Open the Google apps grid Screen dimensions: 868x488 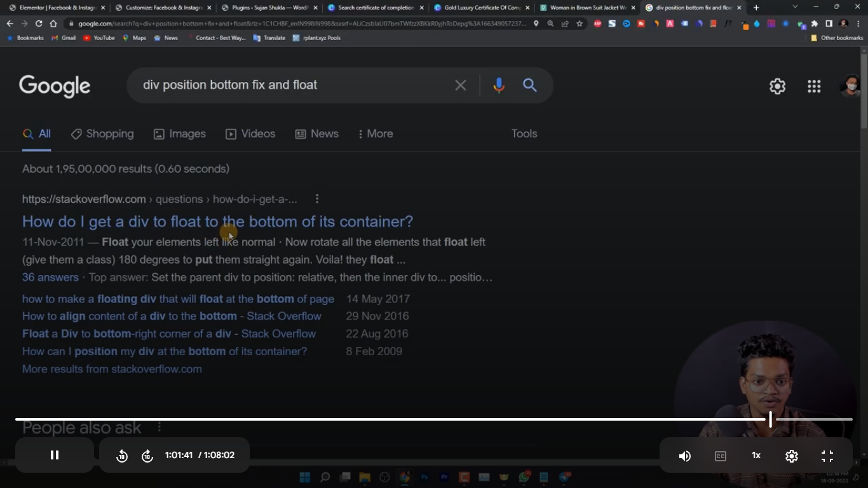814,86
